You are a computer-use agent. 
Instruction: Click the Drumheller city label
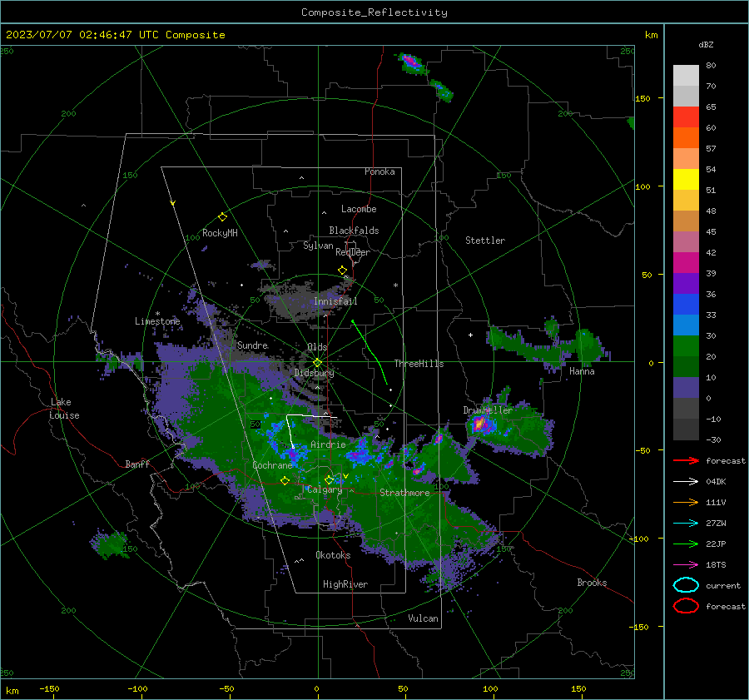488,410
